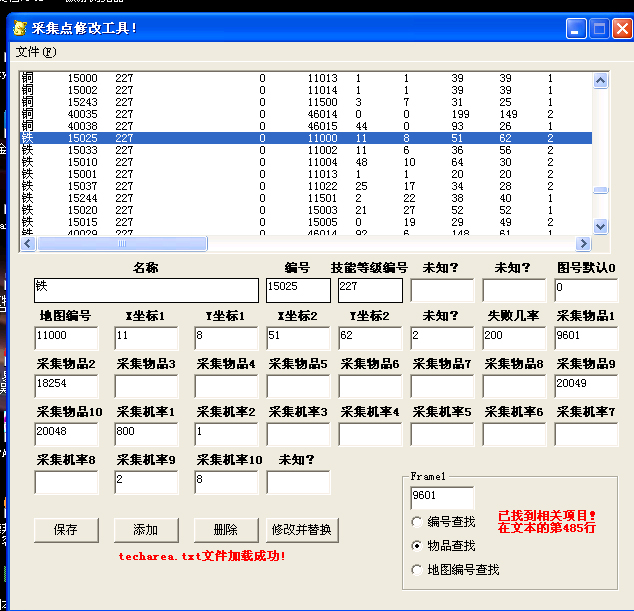This screenshot has height=611, width=634.
Task: Select the 地图编号查找 radio option
Action: click(417, 570)
